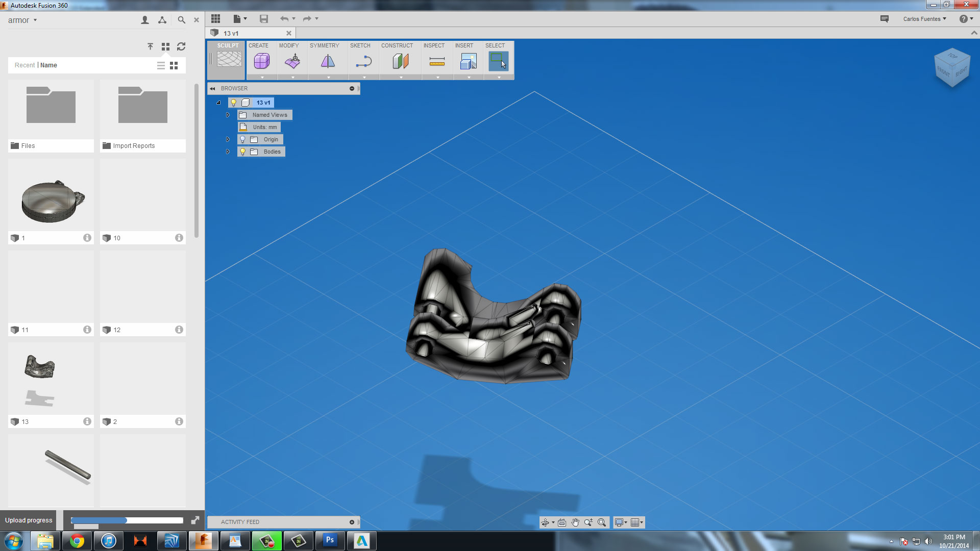Click the Orbit navigation tool

[545, 522]
